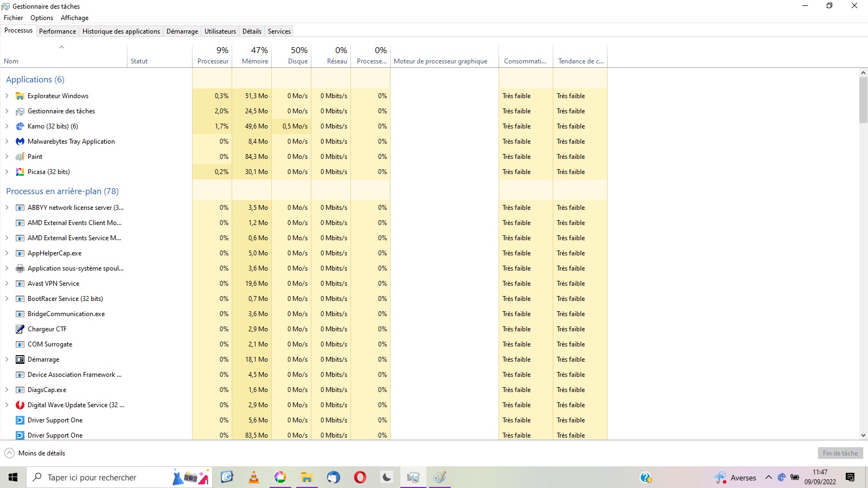Open VLC from the taskbar
The height and width of the screenshot is (488, 868).
253,477
